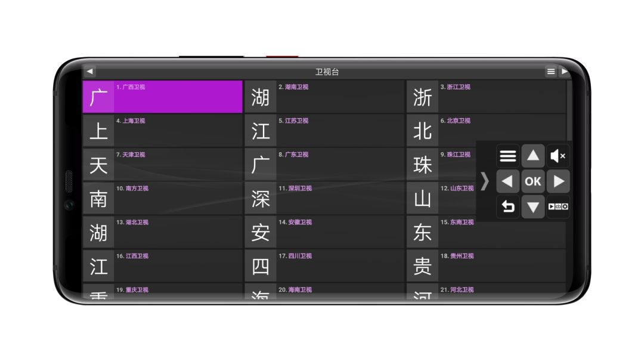The height and width of the screenshot is (361, 644).
Task: Open the remote pad menu button
Action: pyautogui.click(x=507, y=156)
